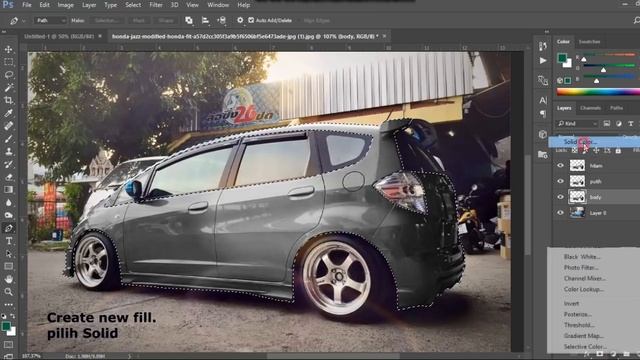Select the Rectangle shape tool
This screenshot has width=640, height=360.
point(9,266)
